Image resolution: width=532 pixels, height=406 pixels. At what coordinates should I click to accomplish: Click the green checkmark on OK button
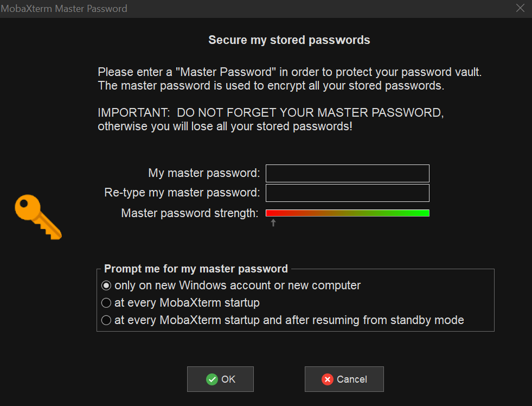coord(211,379)
